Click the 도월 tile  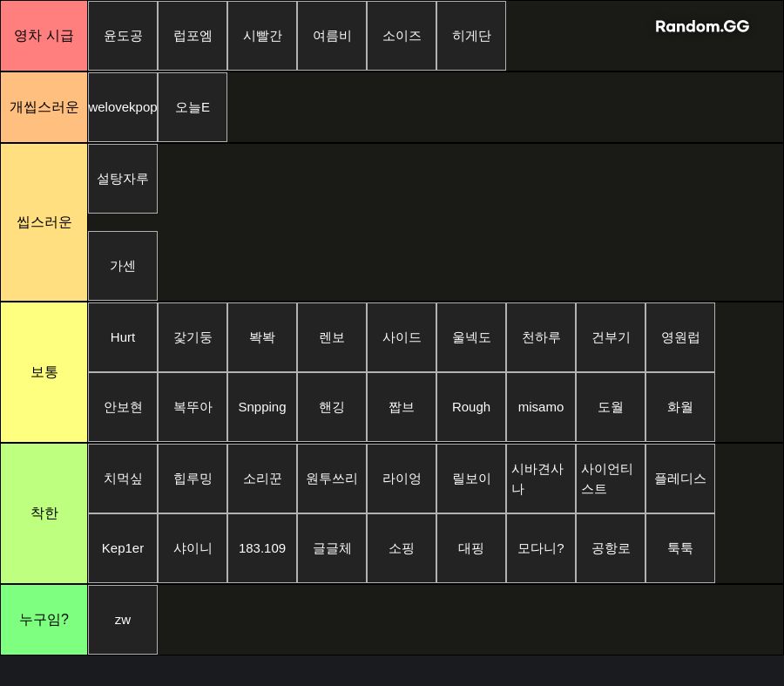click(611, 407)
